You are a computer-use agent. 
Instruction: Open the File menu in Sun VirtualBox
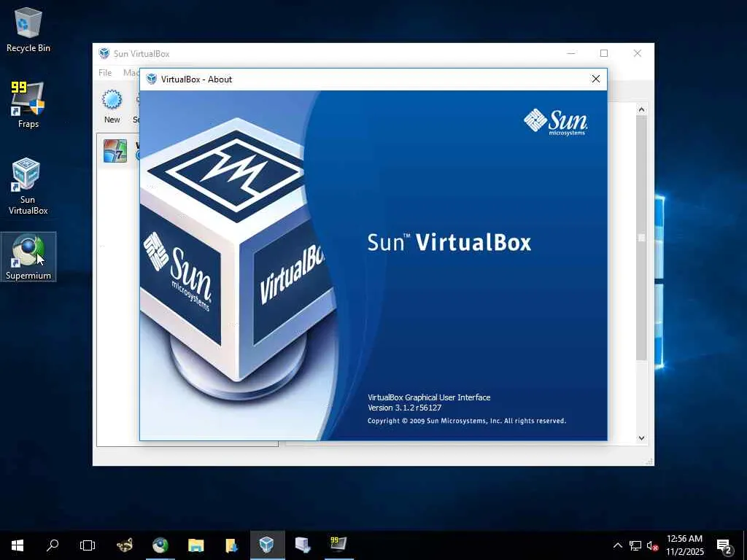[x=105, y=72]
